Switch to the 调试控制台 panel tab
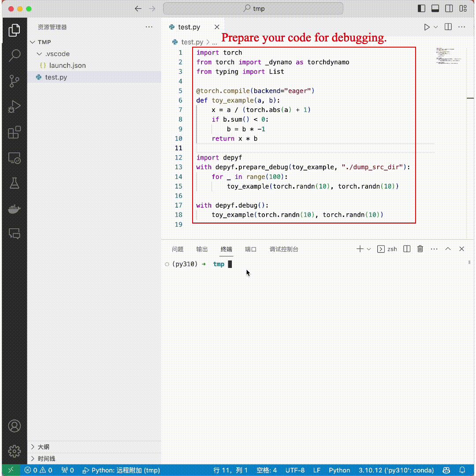The height and width of the screenshot is (476, 476). (283, 249)
